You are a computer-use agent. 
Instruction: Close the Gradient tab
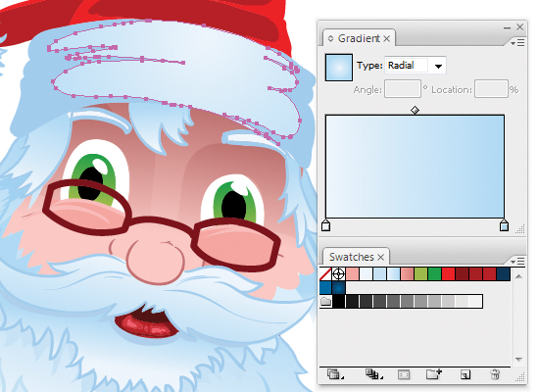[387, 38]
